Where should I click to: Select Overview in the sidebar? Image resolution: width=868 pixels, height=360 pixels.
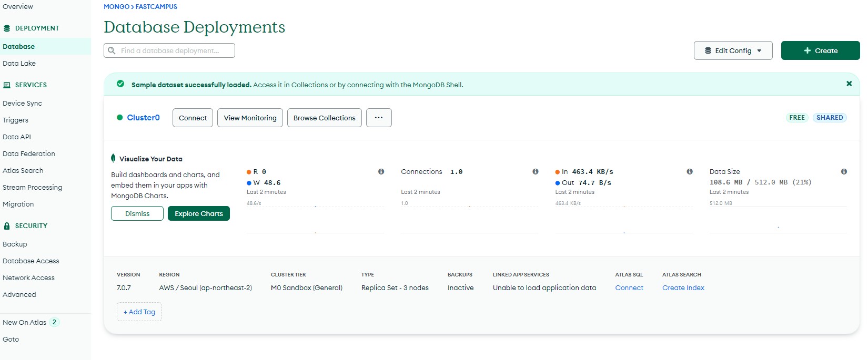[x=18, y=6]
